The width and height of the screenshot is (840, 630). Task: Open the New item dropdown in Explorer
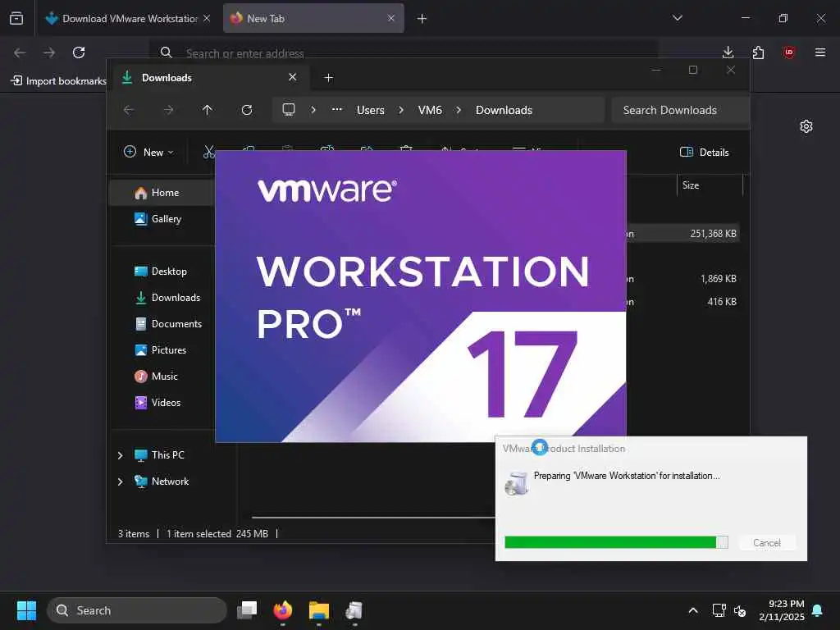coord(148,152)
